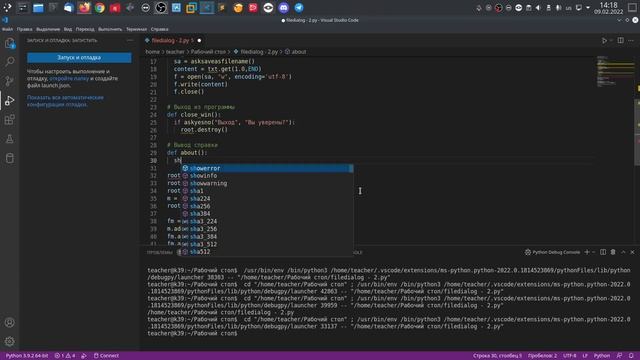Open the Файл menu
640x360 pixels.
(7, 29)
